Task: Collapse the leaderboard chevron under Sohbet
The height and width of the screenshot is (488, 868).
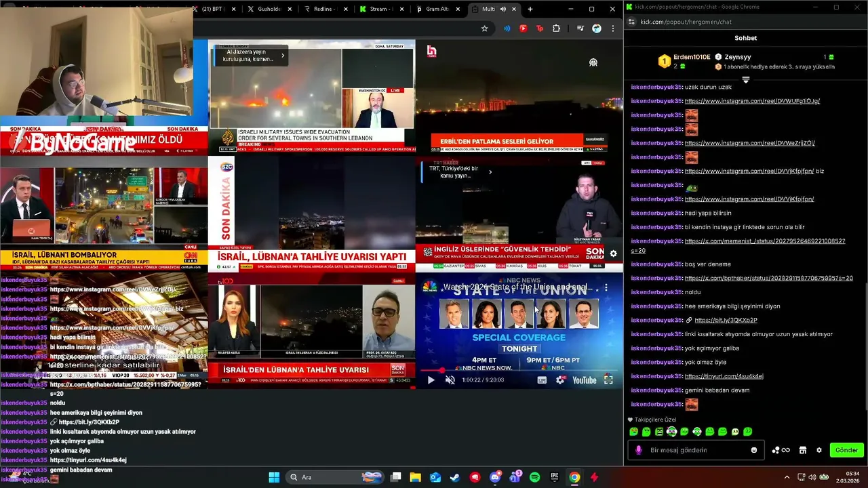Action: click(x=745, y=80)
